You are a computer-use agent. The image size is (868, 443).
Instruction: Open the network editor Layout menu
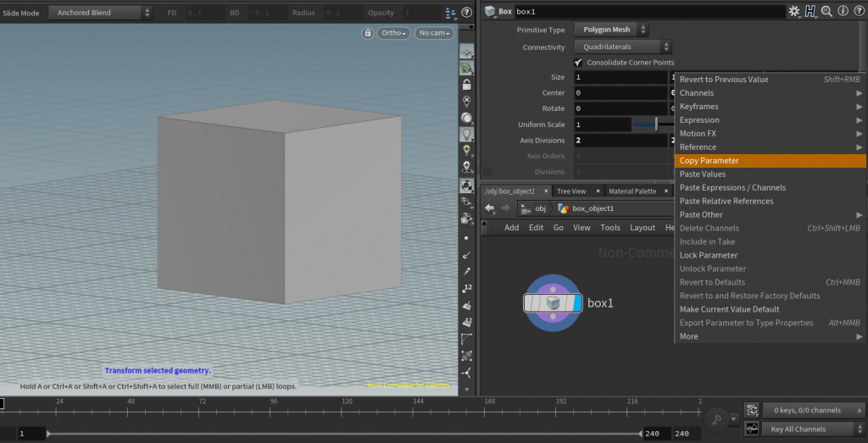643,228
